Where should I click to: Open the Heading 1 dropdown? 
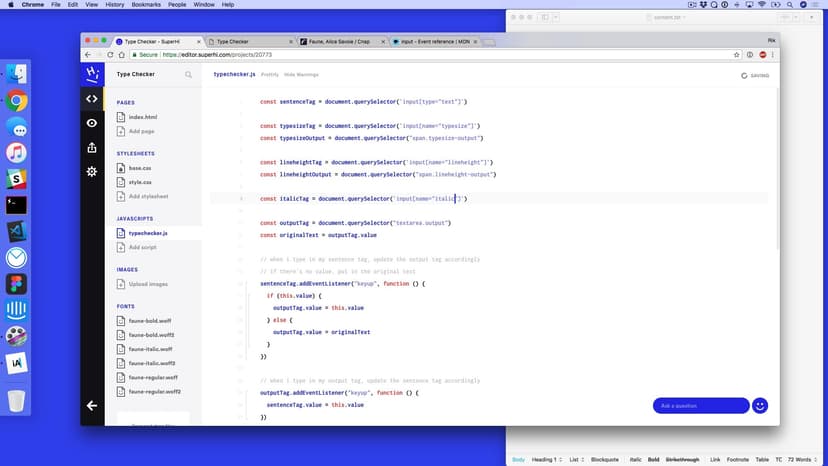547,459
